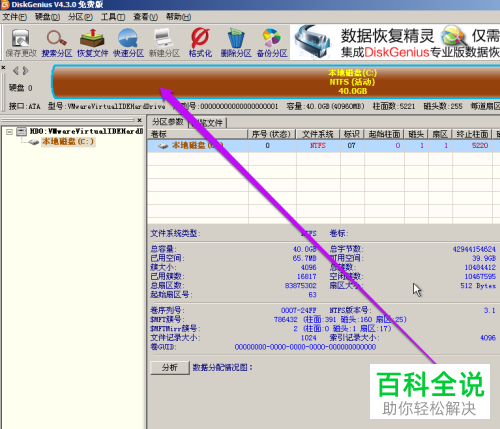
Task: Select the 本地磁盘(C:) partition bar
Action: [x=276, y=82]
